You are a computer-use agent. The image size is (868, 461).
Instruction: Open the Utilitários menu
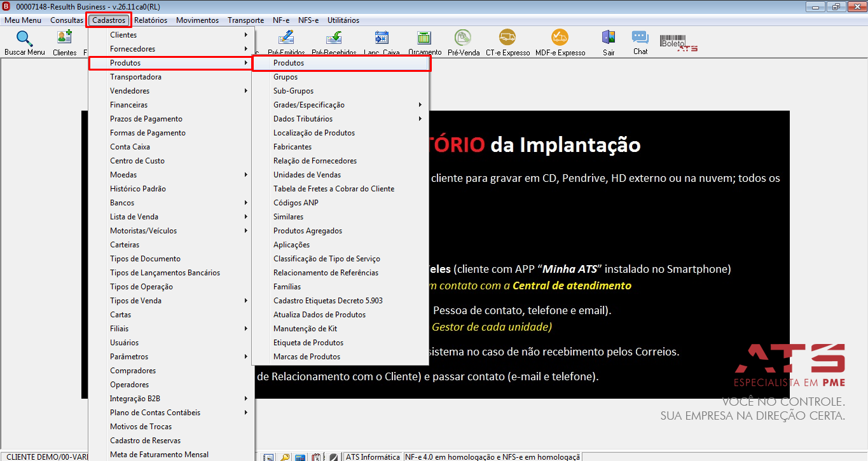[343, 20]
